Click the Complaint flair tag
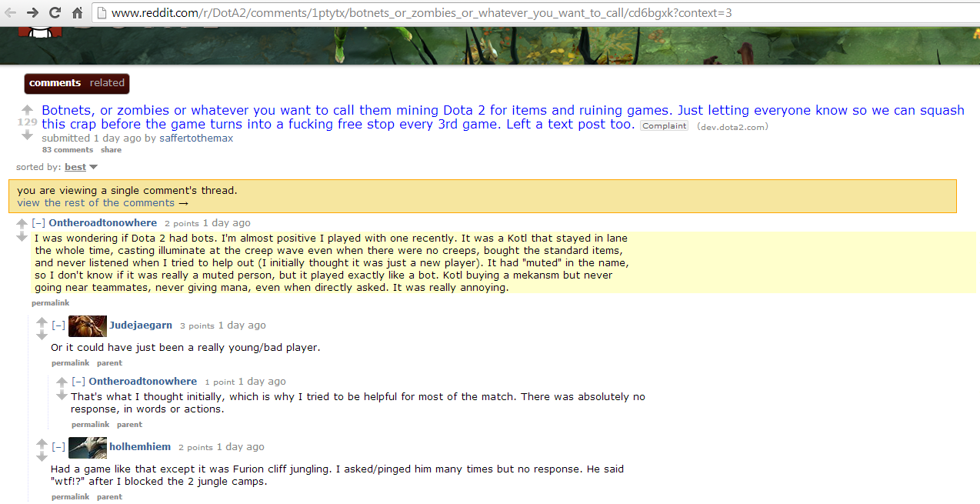Viewport: 980px width, 504px height. [665, 126]
